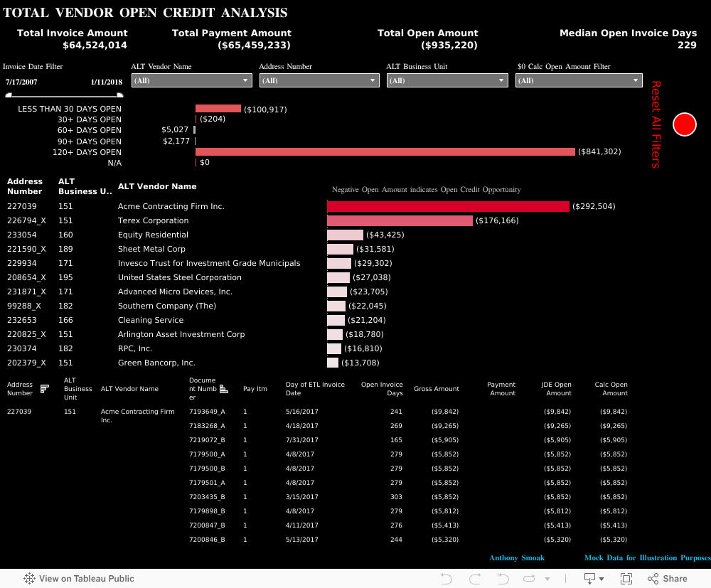Select the 120+ Days Open bar

pos(385,152)
